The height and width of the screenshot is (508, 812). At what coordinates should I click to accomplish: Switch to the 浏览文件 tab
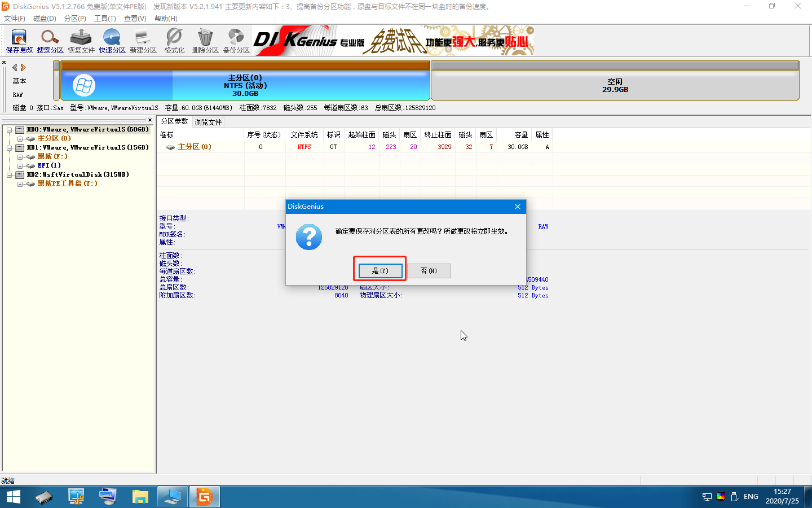coord(208,122)
